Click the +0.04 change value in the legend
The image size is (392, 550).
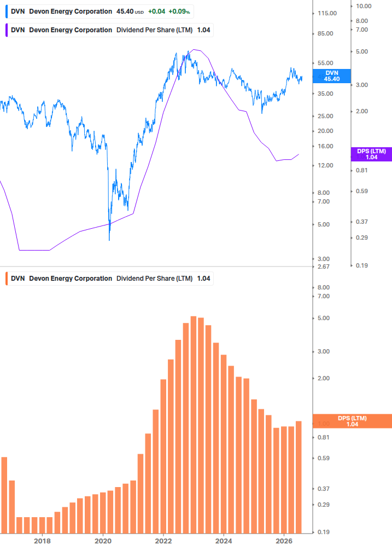(156, 11)
